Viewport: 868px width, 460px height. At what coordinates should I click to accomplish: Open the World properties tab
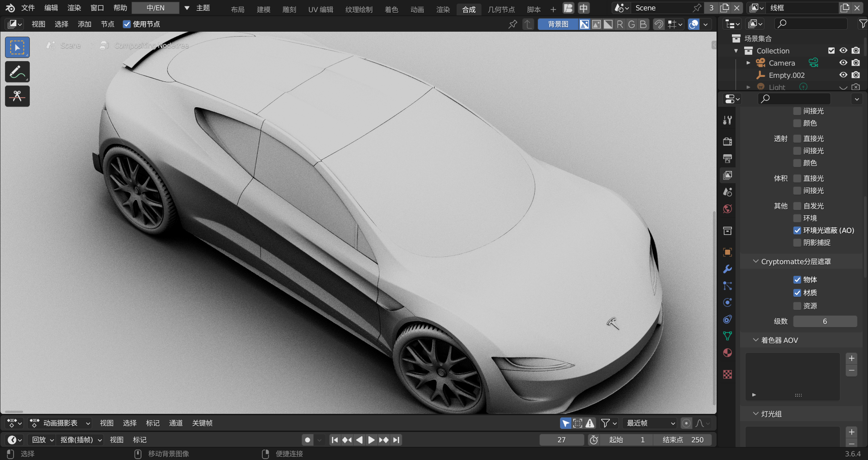[727, 209]
